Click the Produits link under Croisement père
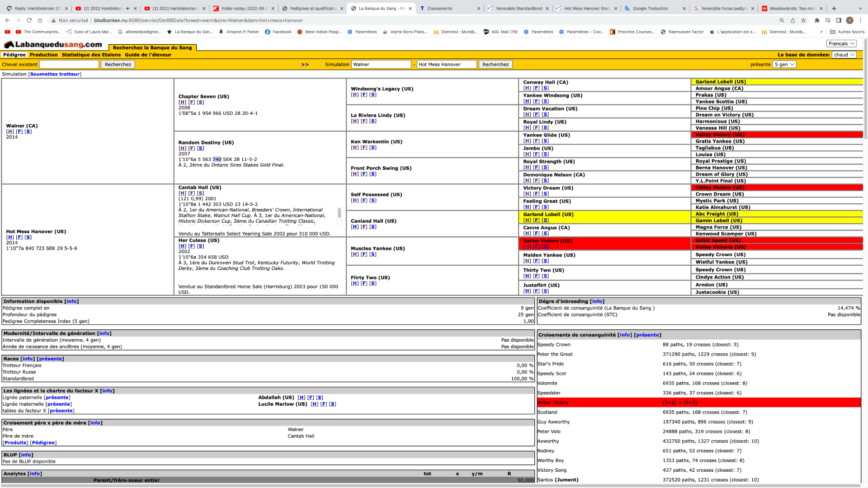 (x=15, y=443)
